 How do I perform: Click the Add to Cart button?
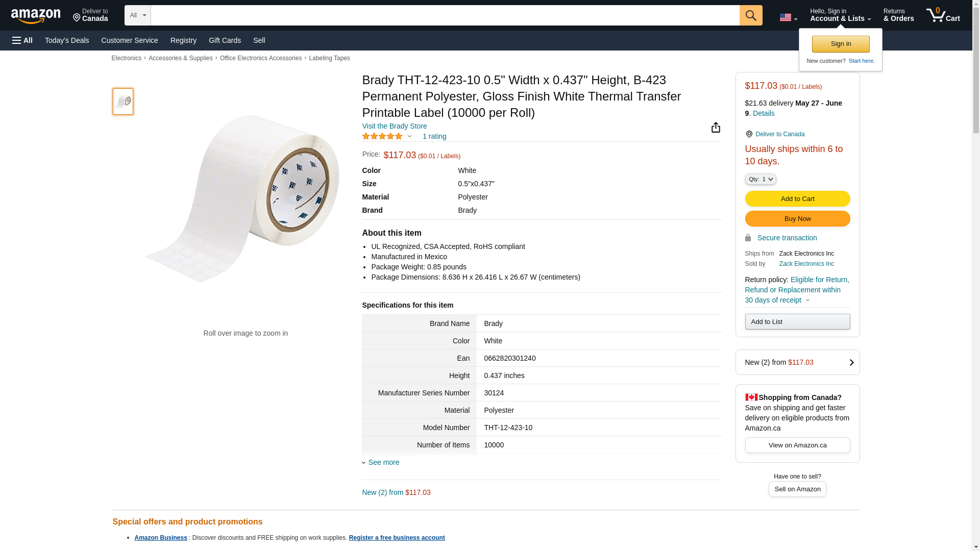(x=797, y=198)
